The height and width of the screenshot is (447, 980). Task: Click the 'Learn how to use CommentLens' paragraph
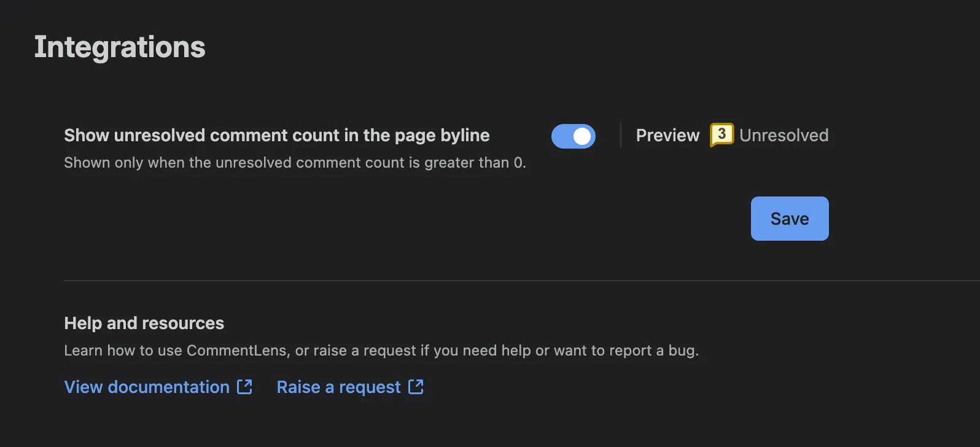pos(382,351)
